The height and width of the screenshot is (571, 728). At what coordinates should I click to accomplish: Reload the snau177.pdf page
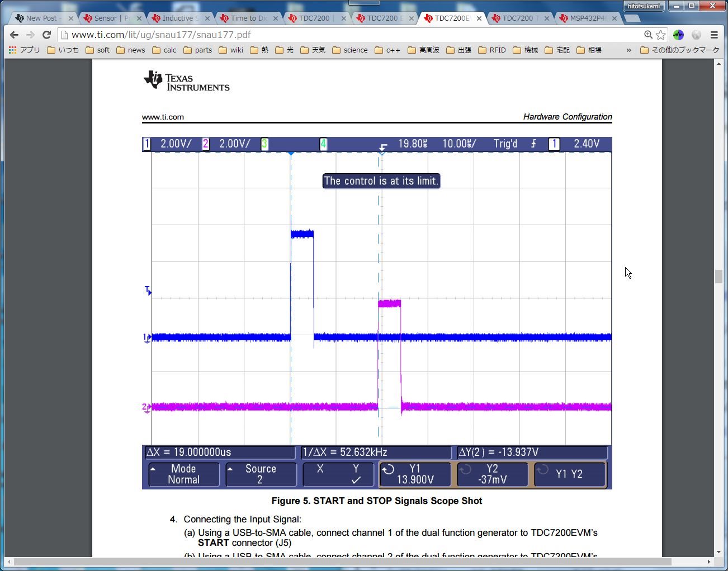(47, 35)
